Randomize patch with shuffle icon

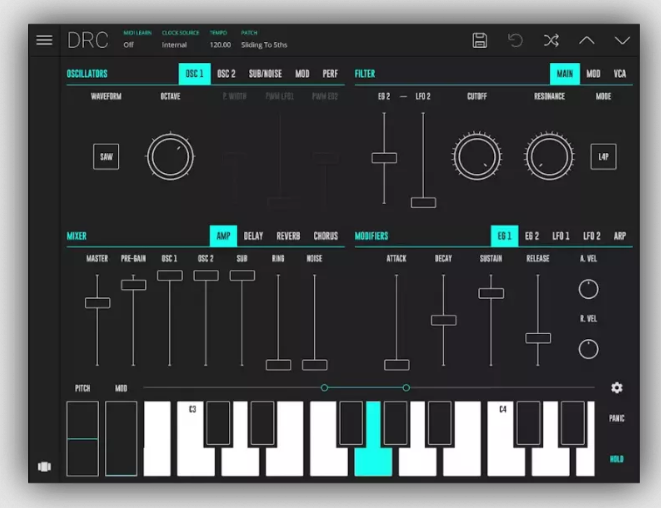pos(551,40)
